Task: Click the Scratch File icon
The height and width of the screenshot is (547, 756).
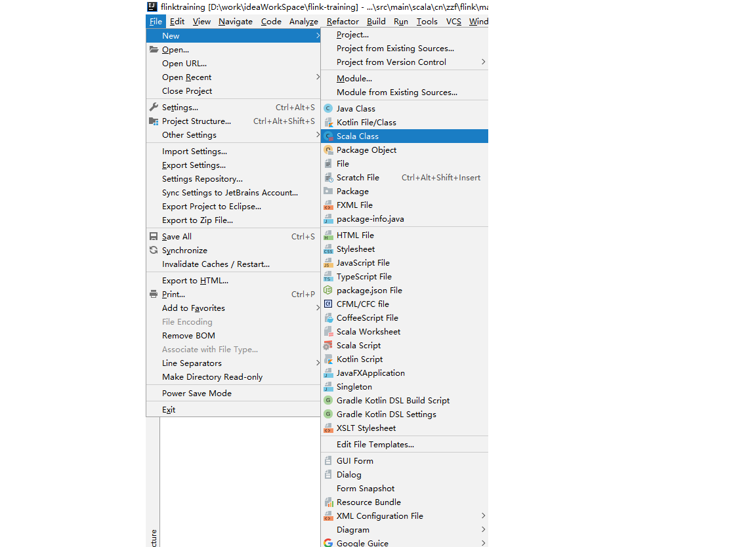Action: (328, 177)
